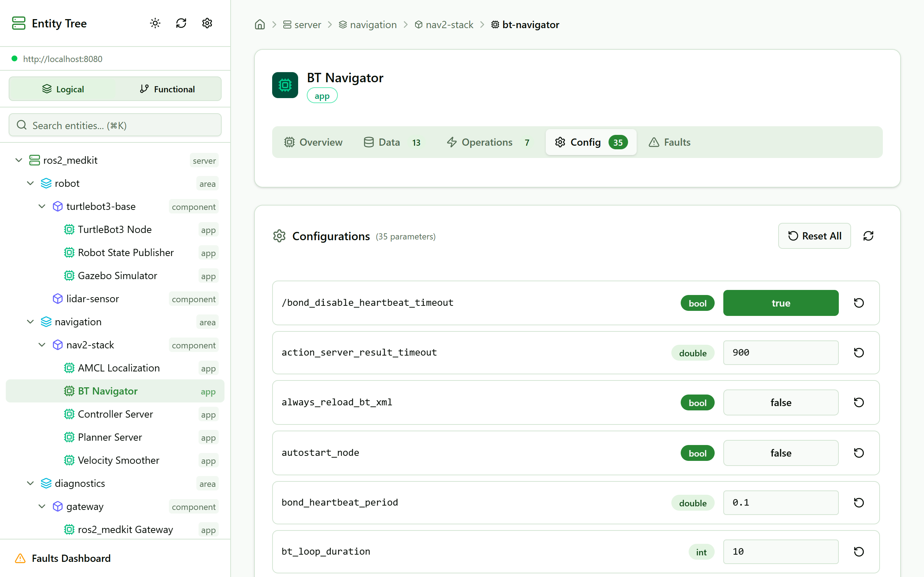This screenshot has width=924, height=577.
Task: Toggle autostart_node false value
Action: click(x=780, y=453)
